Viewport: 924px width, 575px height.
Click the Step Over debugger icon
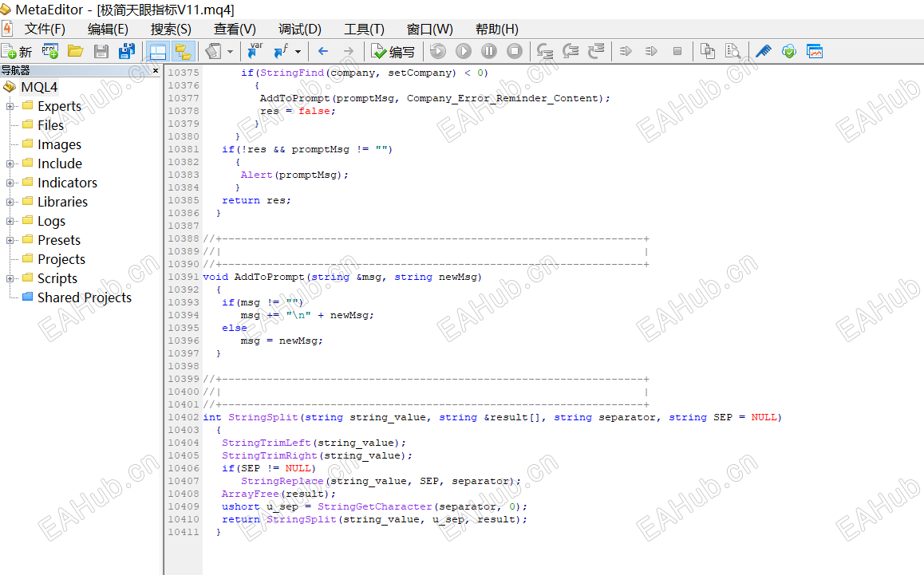point(571,52)
